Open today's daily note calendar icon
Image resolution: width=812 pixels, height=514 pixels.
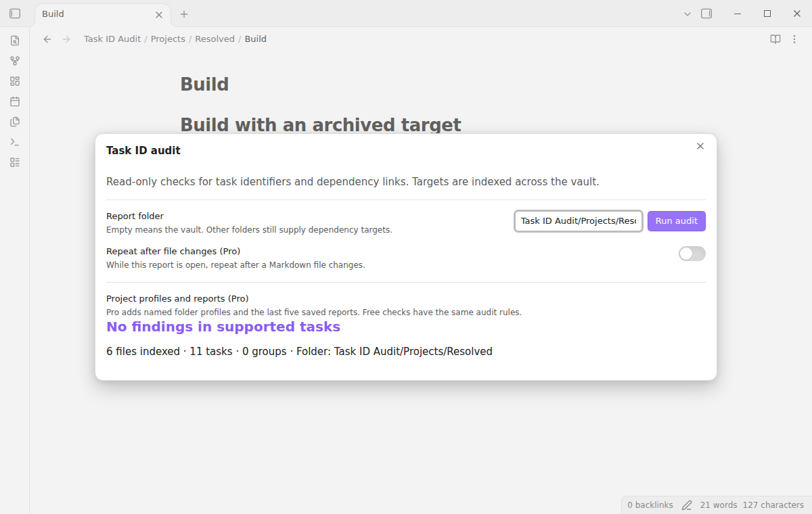pyautogui.click(x=15, y=101)
